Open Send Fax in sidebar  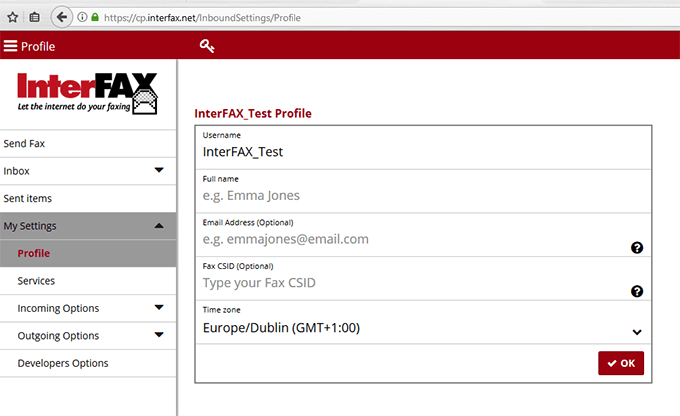pyautogui.click(x=88, y=144)
